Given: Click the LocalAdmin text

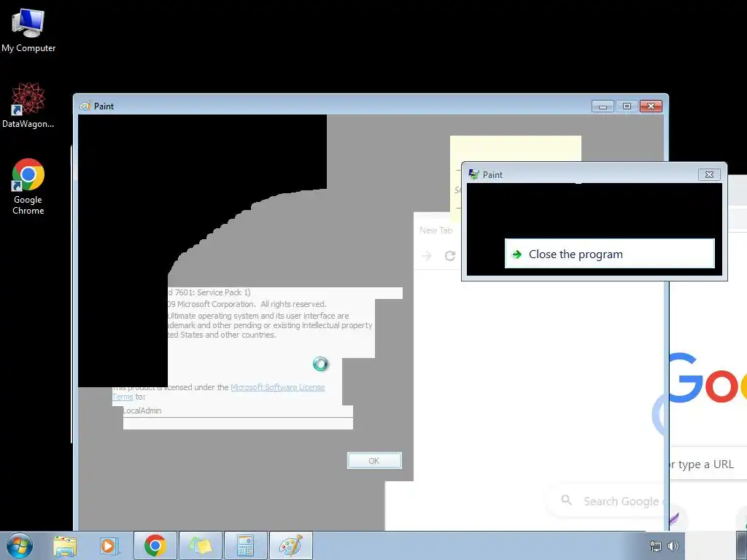Looking at the screenshot, I should coord(142,411).
